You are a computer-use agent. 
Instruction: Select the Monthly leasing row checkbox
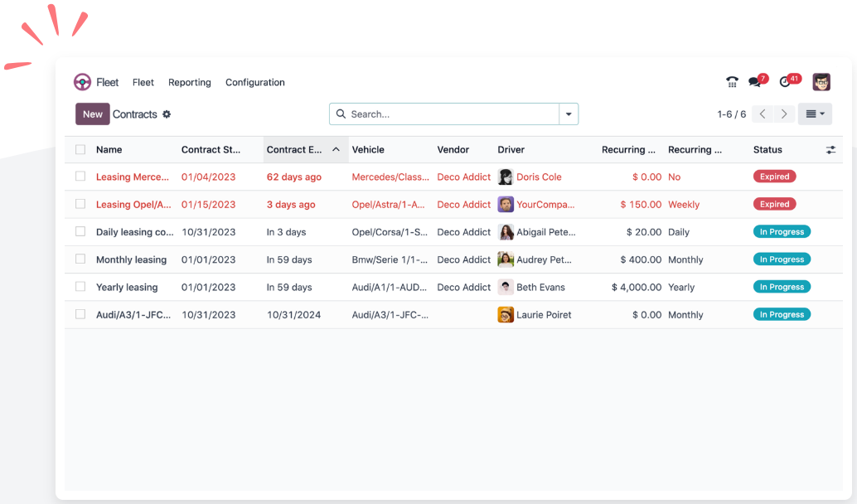(80, 259)
